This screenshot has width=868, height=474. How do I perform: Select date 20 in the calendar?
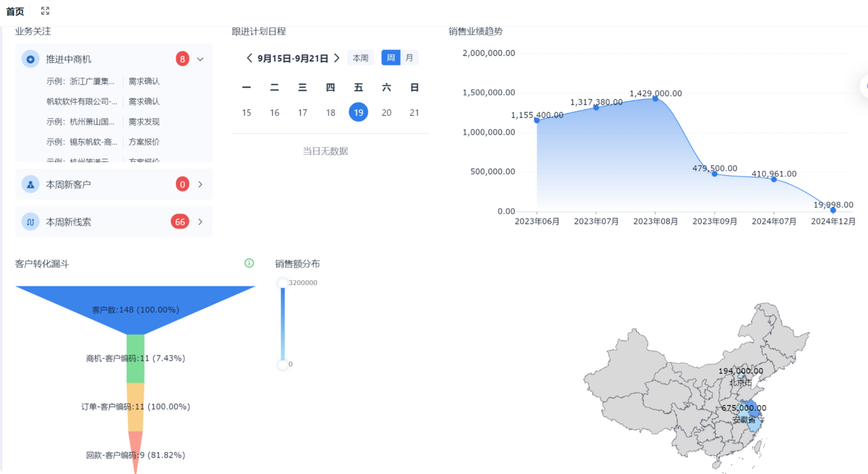[386, 112]
